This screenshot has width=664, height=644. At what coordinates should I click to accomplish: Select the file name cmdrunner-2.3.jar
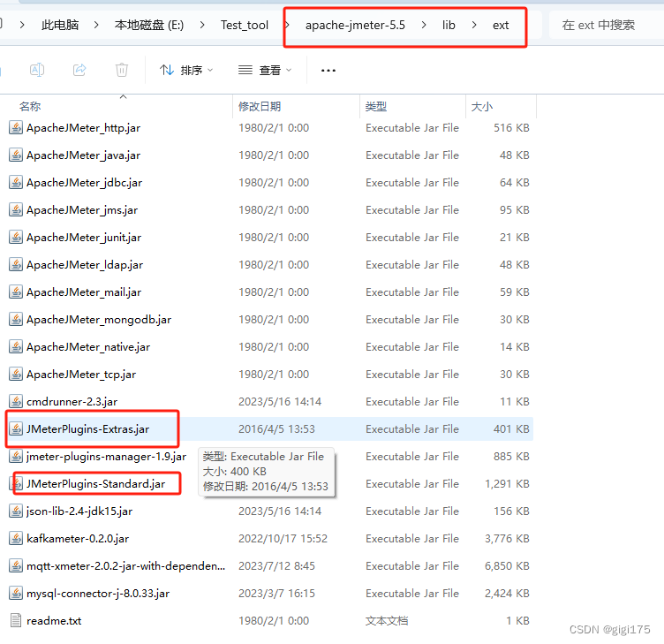point(72,402)
